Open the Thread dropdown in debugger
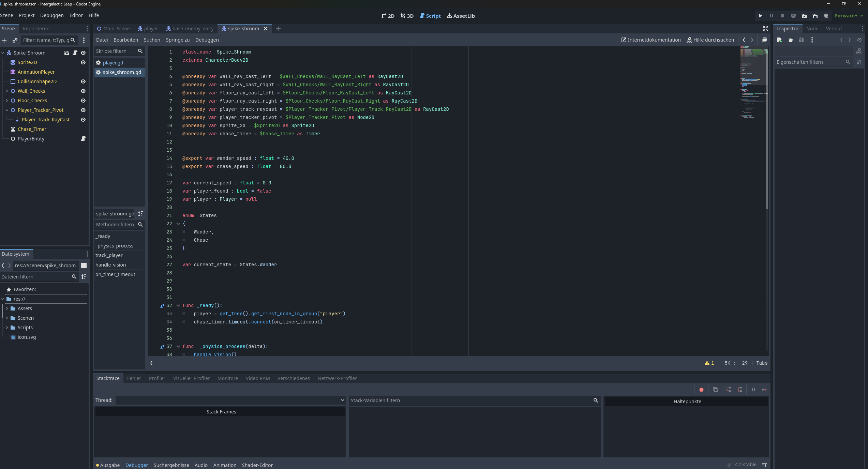This screenshot has width=868, height=469. [230, 400]
